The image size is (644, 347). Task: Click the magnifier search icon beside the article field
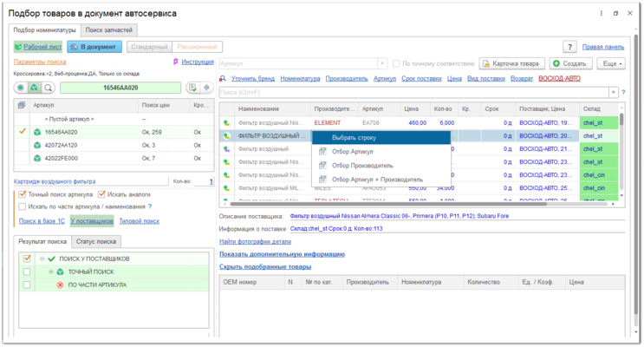point(48,88)
